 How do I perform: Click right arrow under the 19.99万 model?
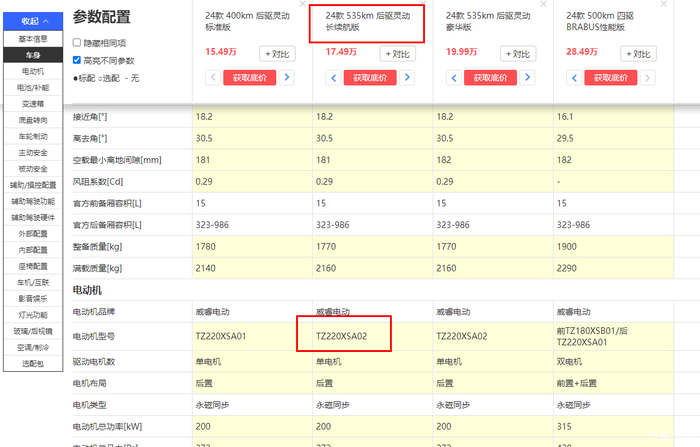pyautogui.click(x=529, y=77)
